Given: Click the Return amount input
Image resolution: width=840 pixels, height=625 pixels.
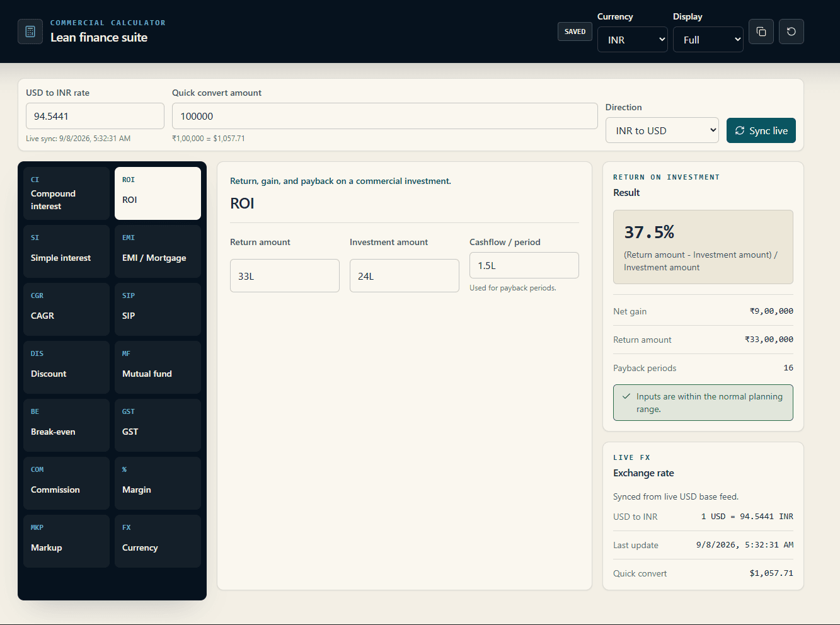Looking at the screenshot, I should click(285, 276).
